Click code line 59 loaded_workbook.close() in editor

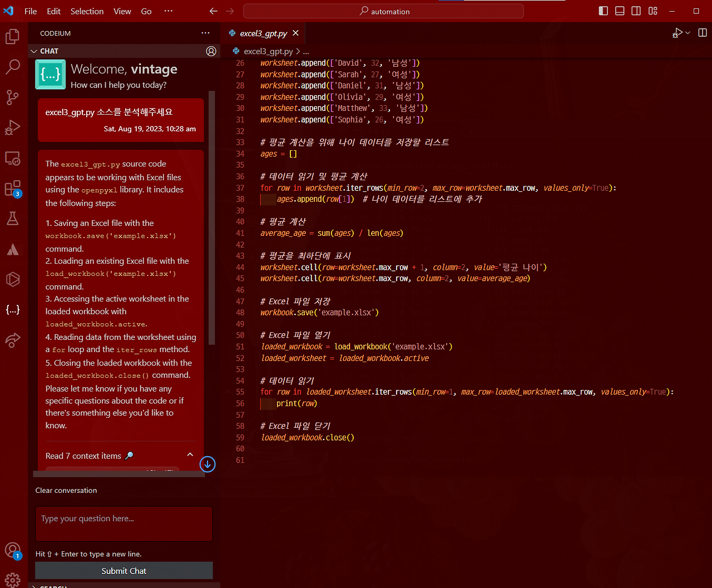click(308, 437)
